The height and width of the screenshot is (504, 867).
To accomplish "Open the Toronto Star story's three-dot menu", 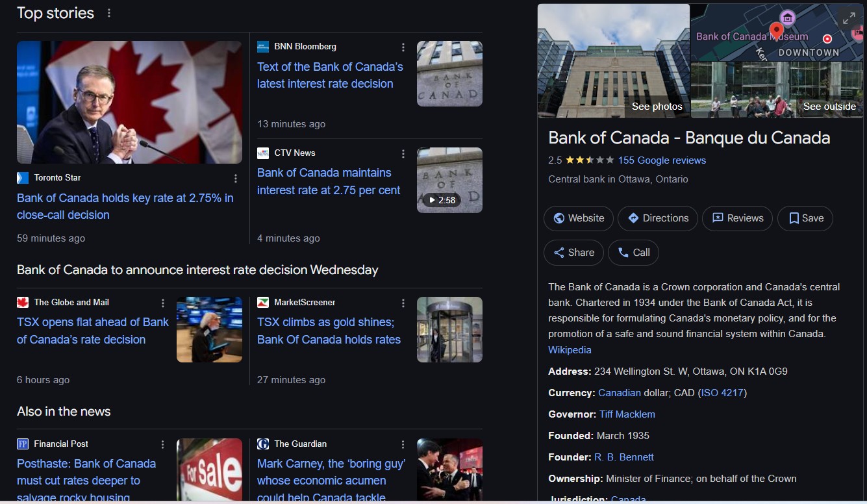I will (x=236, y=179).
